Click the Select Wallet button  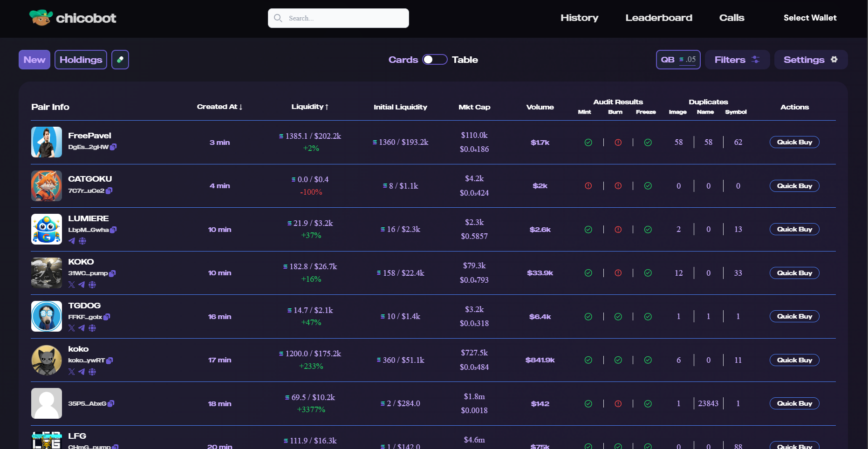[810, 18]
